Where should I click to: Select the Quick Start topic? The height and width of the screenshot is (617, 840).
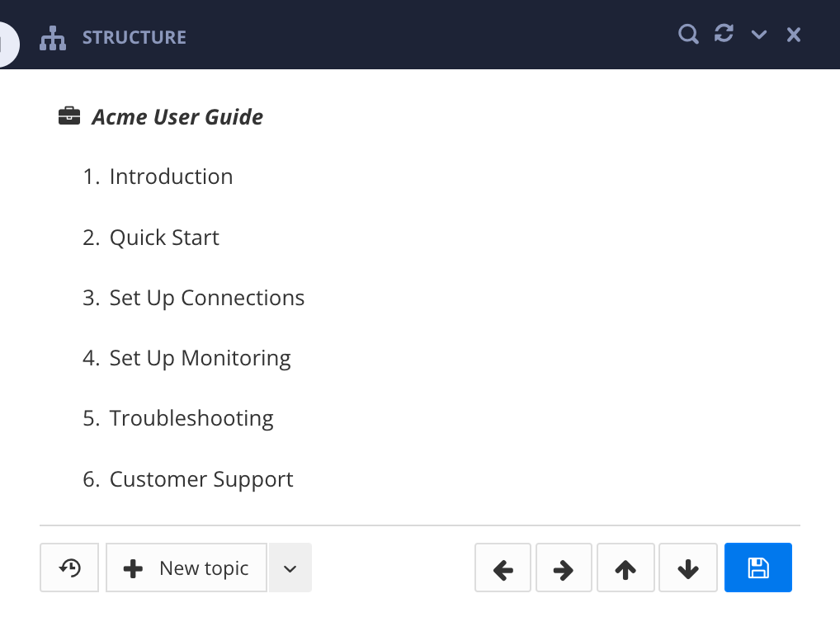coord(164,237)
